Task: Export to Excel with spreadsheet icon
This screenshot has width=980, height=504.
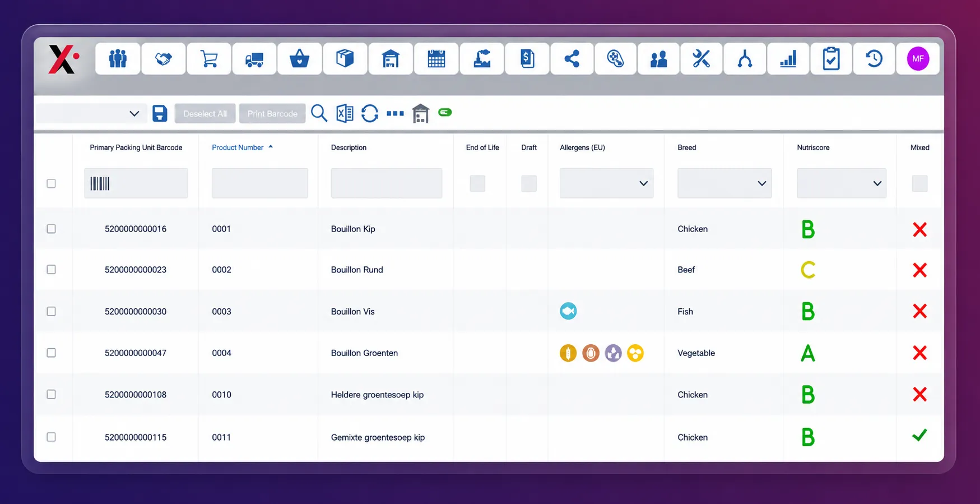Action: [x=345, y=113]
